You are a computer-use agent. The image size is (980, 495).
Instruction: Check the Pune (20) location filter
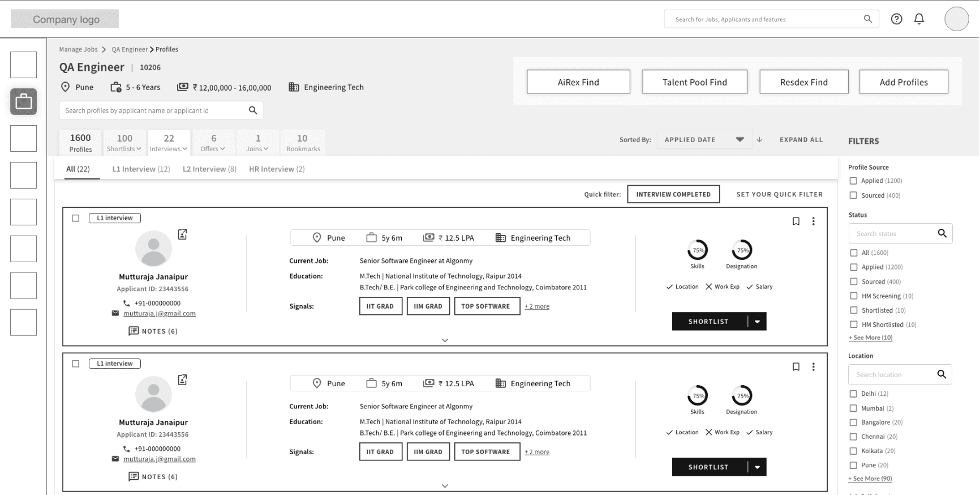point(853,465)
